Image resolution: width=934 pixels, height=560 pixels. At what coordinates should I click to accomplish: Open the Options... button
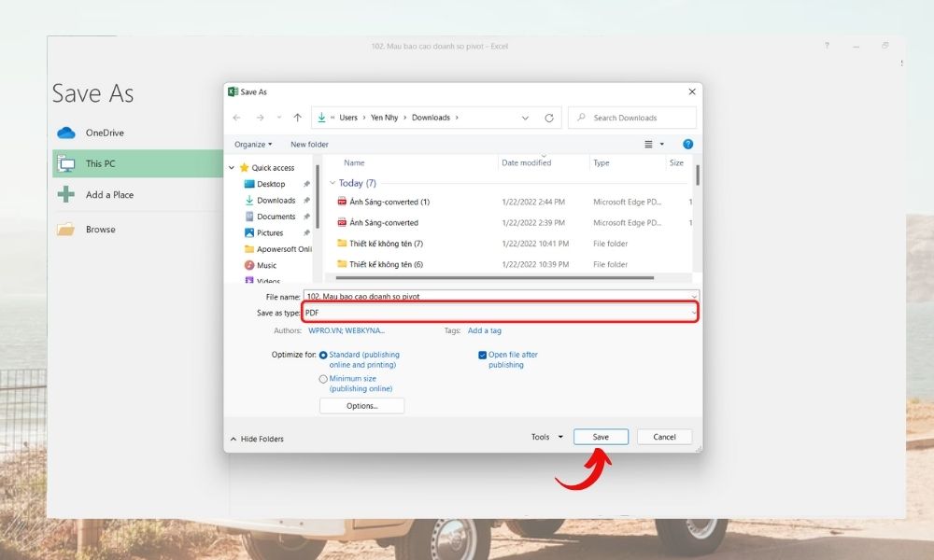point(362,406)
